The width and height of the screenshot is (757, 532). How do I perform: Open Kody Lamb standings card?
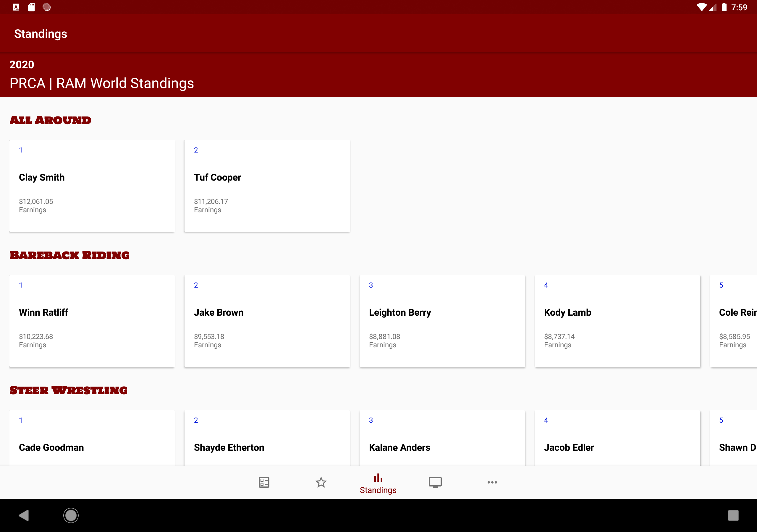click(x=617, y=321)
